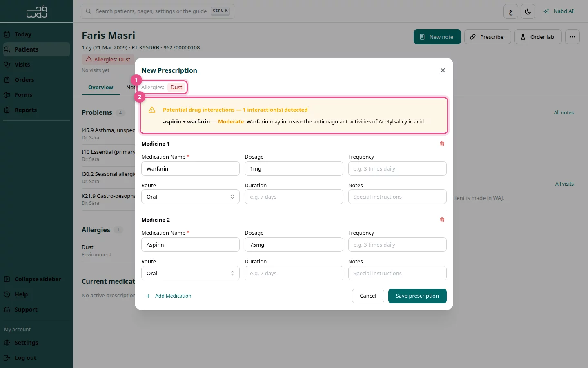Select the Overview tab
Screen dimensions: 588x368
point(100,88)
